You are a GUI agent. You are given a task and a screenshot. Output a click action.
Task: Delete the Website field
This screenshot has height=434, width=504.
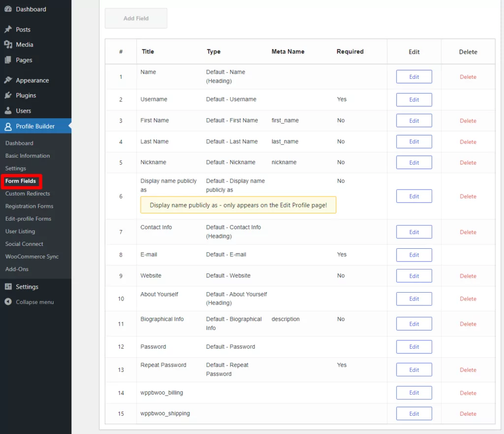[x=468, y=276]
